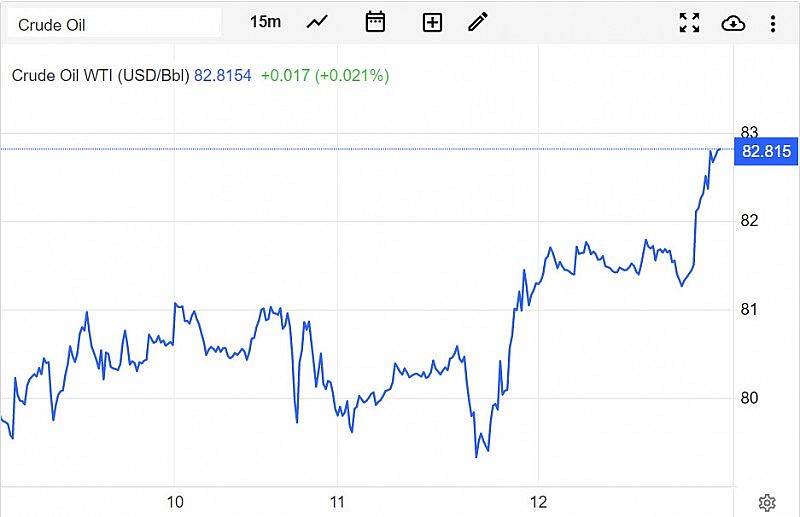Open the 15m interval dropdown
The width and height of the screenshot is (800, 517).
pos(265,22)
